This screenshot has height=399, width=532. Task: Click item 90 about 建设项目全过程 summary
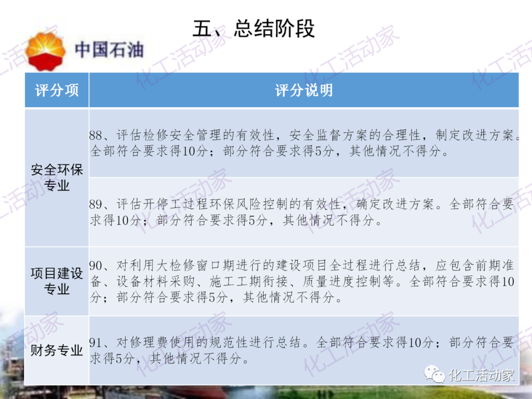pyautogui.click(x=303, y=281)
